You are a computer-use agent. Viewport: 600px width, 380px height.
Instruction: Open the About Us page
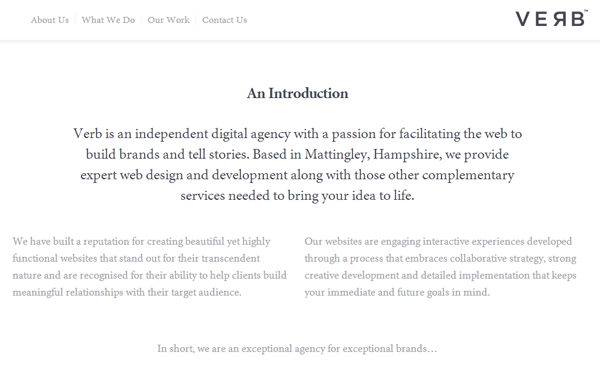coord(50,20)
